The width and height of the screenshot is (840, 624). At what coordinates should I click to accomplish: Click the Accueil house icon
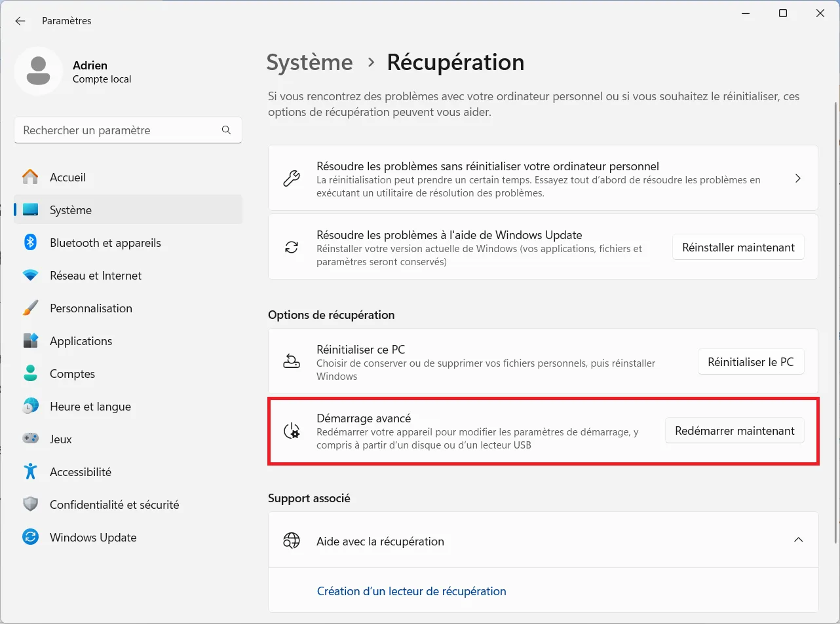(x=30, y=177)
